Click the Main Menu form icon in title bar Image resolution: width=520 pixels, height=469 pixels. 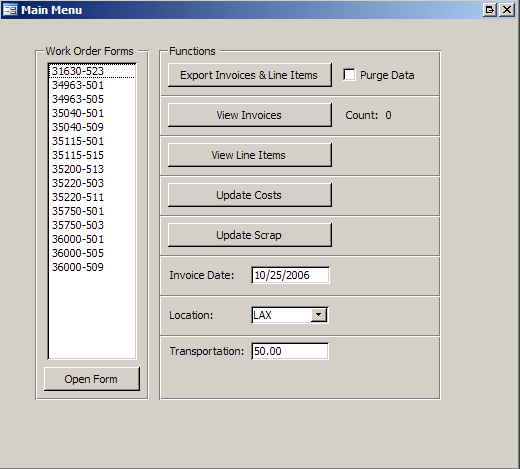[x=10, y=10]
